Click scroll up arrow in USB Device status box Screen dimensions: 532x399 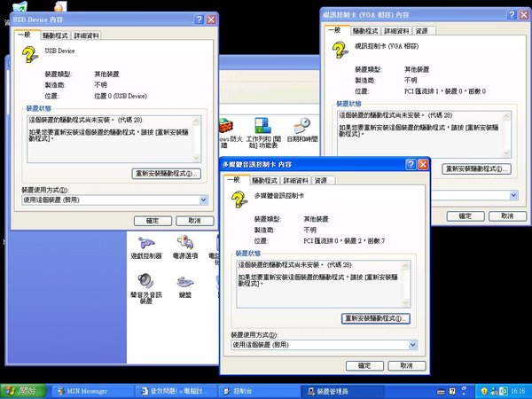[x=196, y=121]
